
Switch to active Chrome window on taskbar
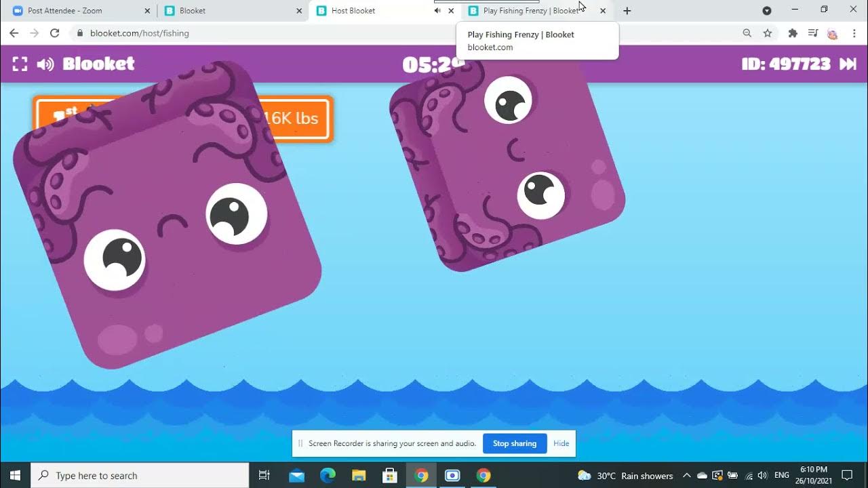click(x=421, y=475)
